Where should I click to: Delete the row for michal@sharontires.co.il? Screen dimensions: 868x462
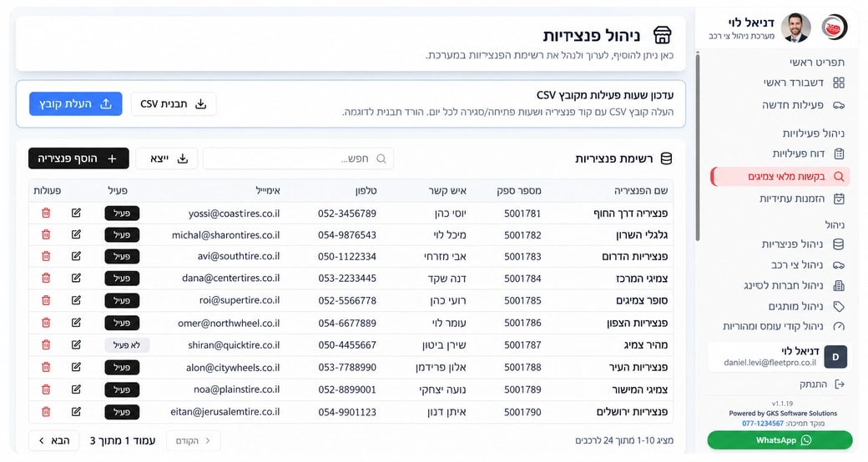pyautogui.click(x=46, y=234)
